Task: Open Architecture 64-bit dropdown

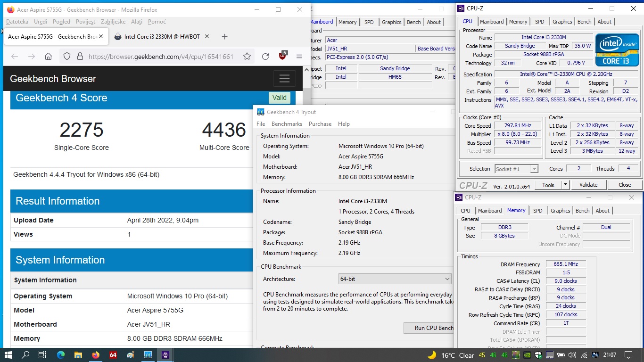Action: pyautogui.click(x=395, y=279)
